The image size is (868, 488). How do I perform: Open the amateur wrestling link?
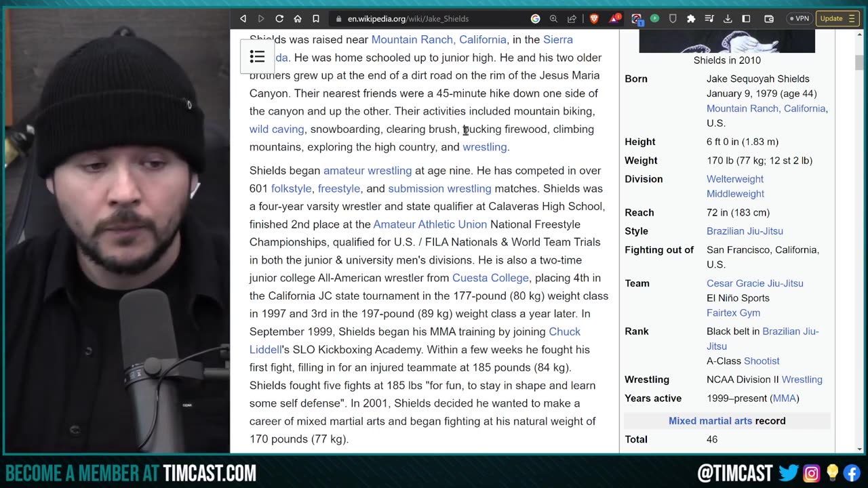point(368,170)
